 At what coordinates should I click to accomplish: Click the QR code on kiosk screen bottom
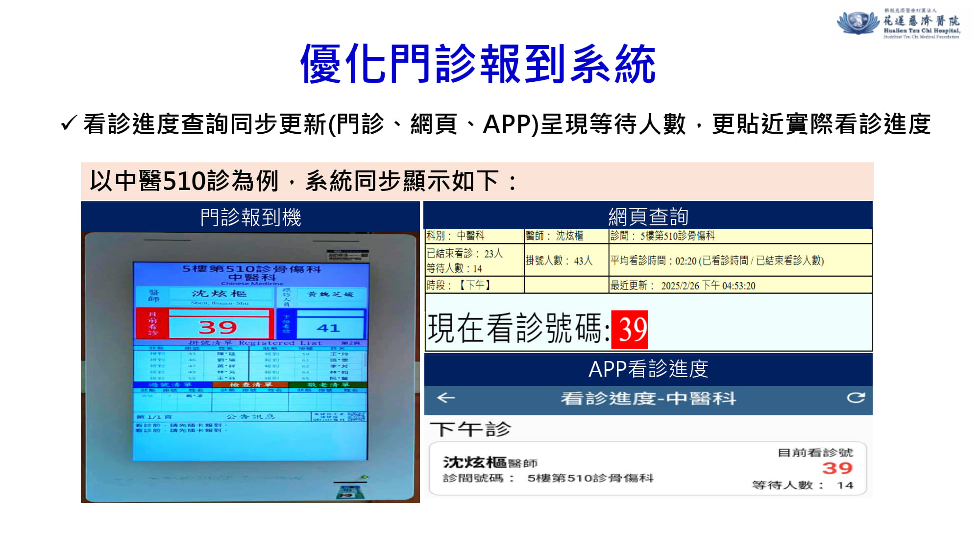(356, 417)
